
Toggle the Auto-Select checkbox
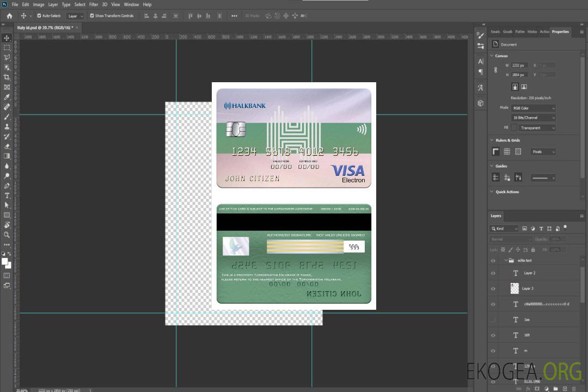click(39, 16)
